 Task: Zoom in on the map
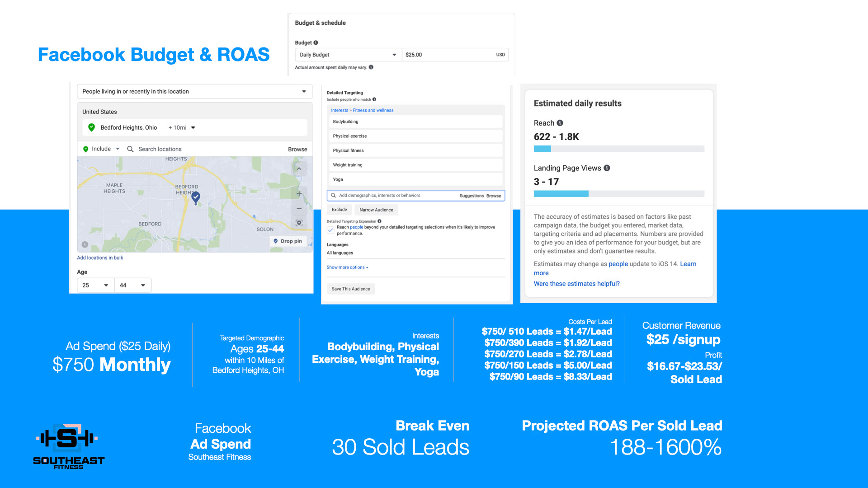299,193
